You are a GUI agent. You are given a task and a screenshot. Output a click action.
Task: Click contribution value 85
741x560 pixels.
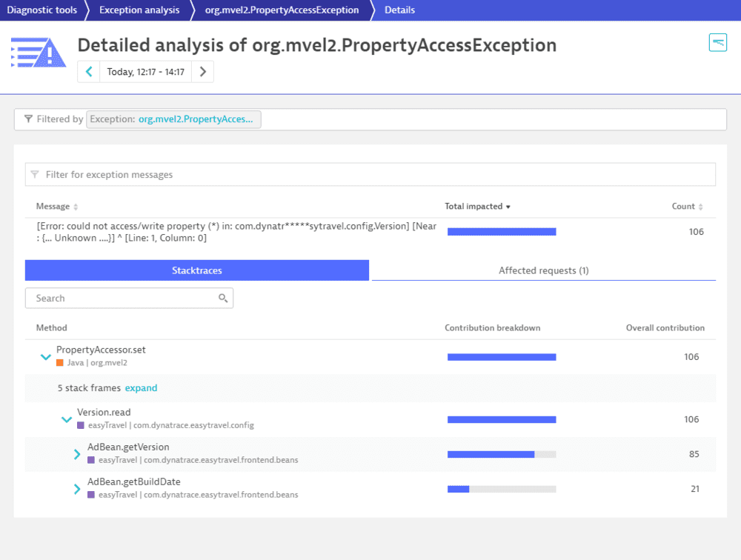pyautogui.click(x=694, y=454)
